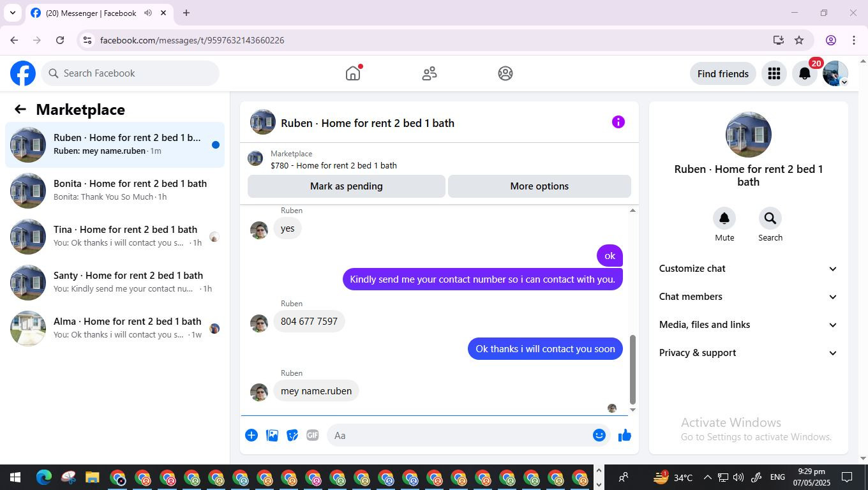Click the chat scrollbar down arrow
The height and width of the screenshot is (490, 868).
click(632, 410)
